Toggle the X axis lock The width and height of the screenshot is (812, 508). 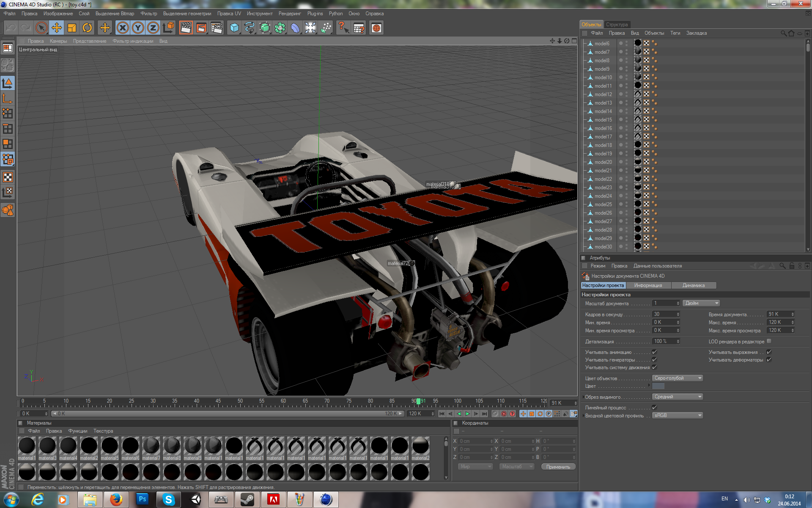[x=123, y=28]
